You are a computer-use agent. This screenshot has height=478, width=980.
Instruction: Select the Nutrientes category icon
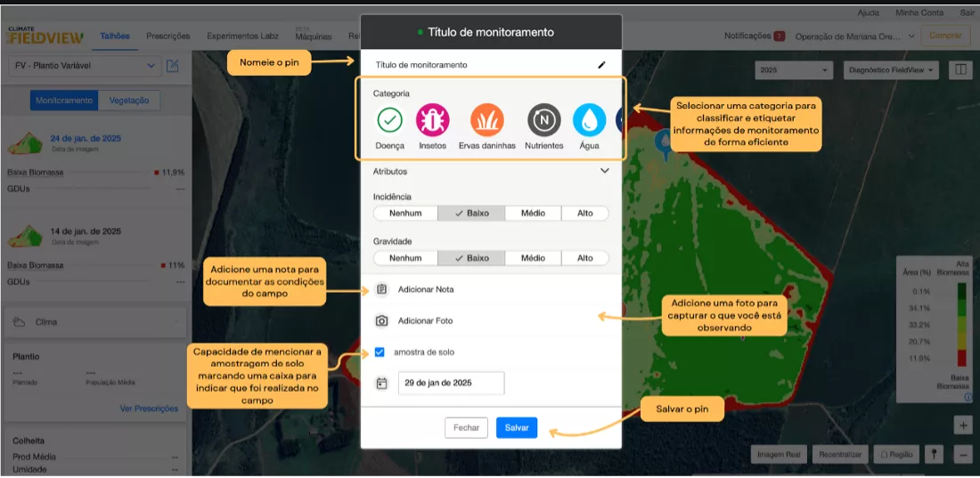[x=543, y=119]
